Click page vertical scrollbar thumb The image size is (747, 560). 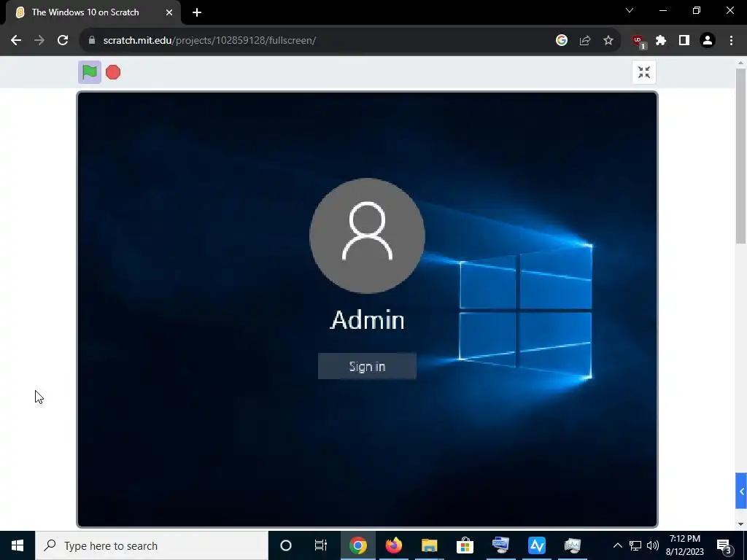[x=741, y=157]
